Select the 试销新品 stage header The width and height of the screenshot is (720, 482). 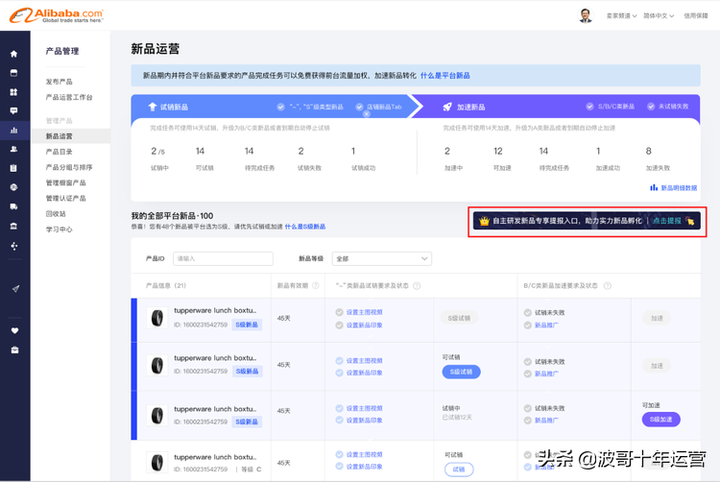(174, 107)
